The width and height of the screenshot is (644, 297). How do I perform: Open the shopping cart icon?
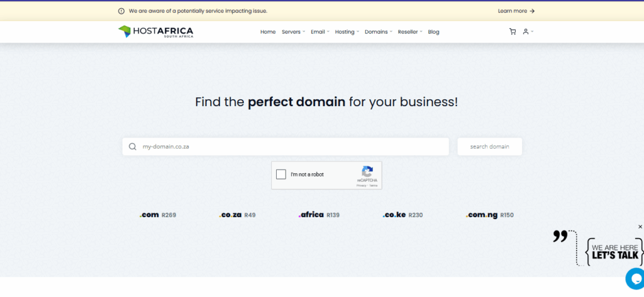(512, 31)
